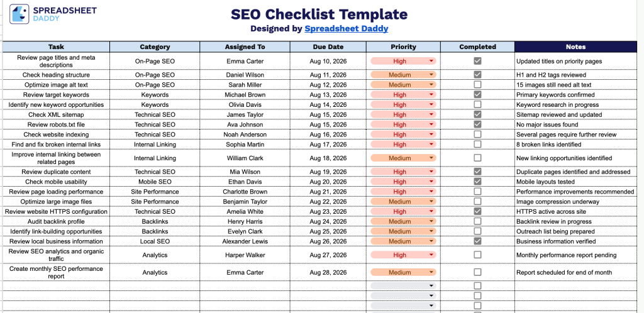Open the first empty gray priority dropdown
The height and width of the screenshot is (313, 644).
click(x=403, y=286)
